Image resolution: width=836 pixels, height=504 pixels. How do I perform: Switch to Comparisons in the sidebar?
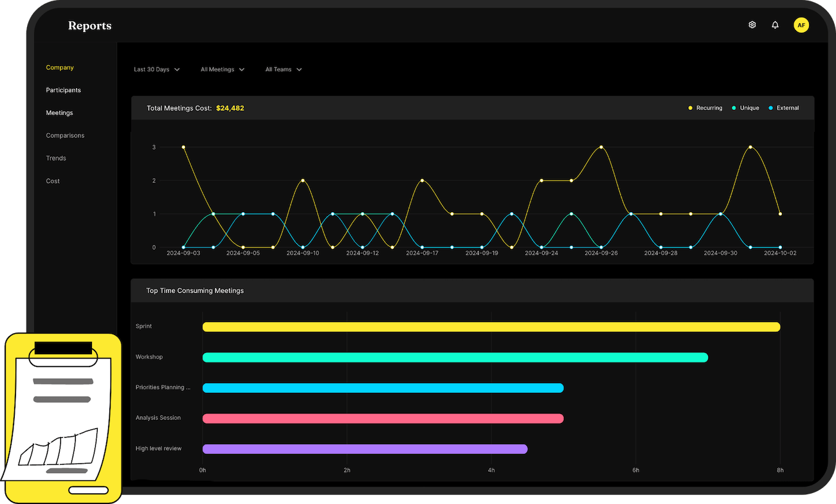(65, 136)
